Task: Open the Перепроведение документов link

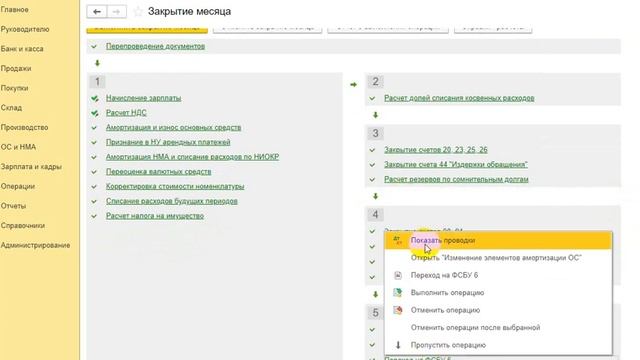Action: click(x=156, y=47)
